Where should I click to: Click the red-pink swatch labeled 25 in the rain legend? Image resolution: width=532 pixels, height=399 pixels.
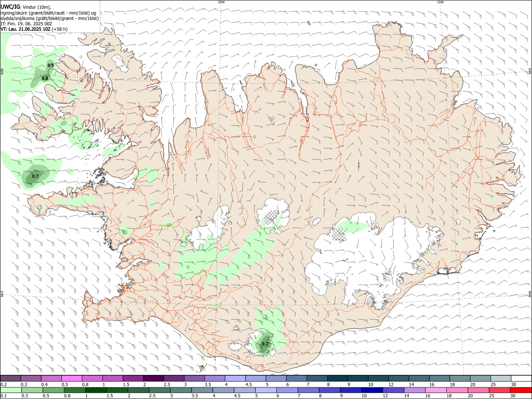499,390
